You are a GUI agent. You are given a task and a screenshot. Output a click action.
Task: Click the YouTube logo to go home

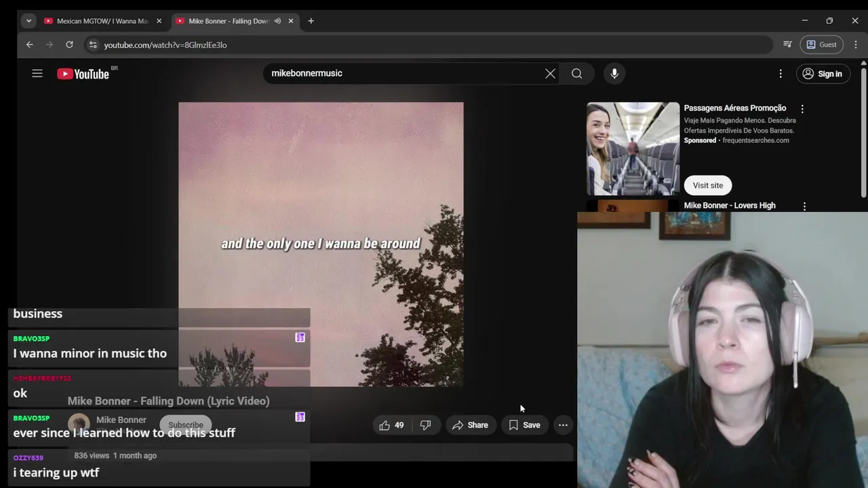[x=83, y=74]
